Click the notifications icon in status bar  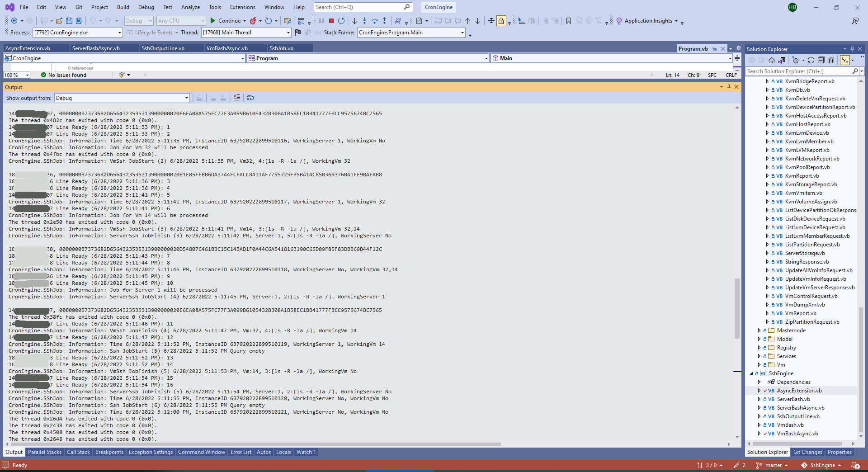[x=855, y=465]
